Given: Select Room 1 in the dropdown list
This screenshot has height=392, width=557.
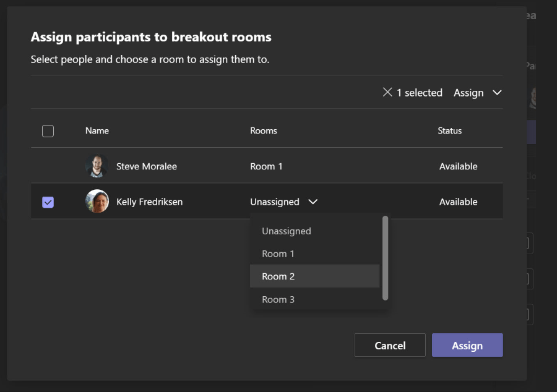Looking at the screenshot, I should 278,254.
